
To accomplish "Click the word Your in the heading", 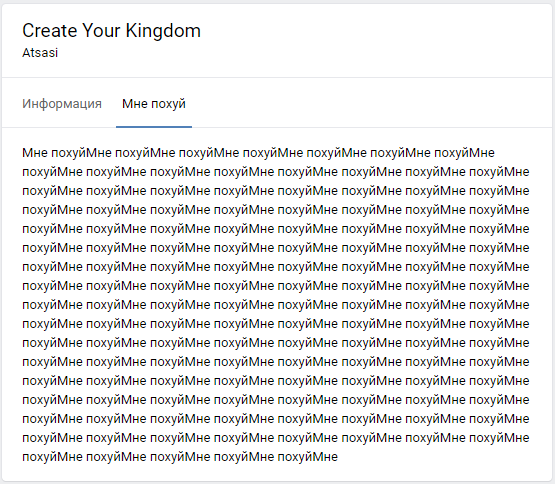I will tap(101, 30).
